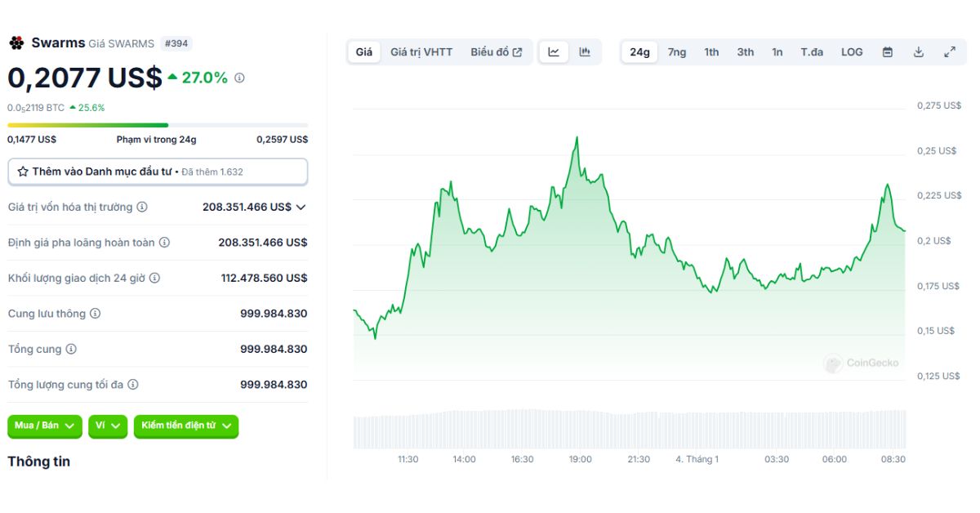Expand chart to fullscreen
Image resolution: width=980 pixels, height=513 pixels.
click(950, 52)
